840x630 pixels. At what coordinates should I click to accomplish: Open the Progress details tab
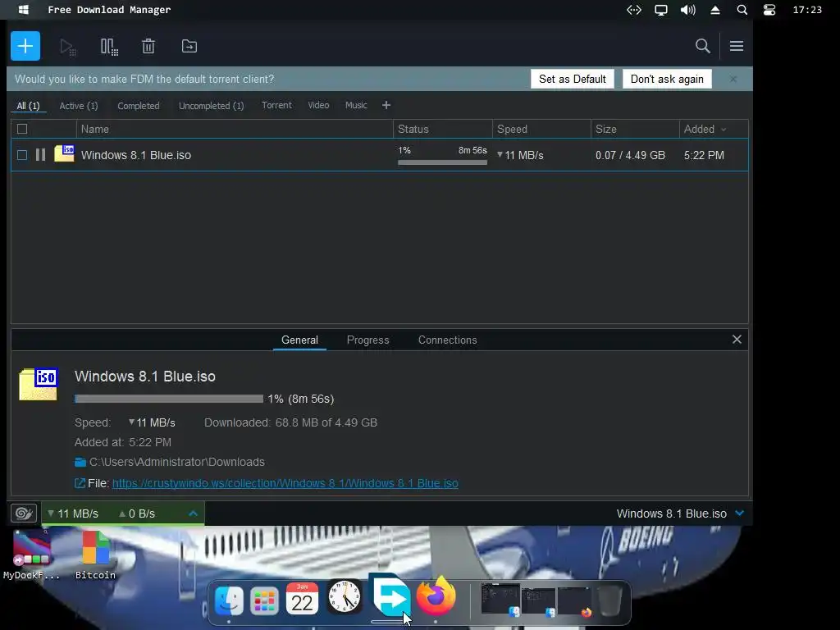[x=367, y=340]
